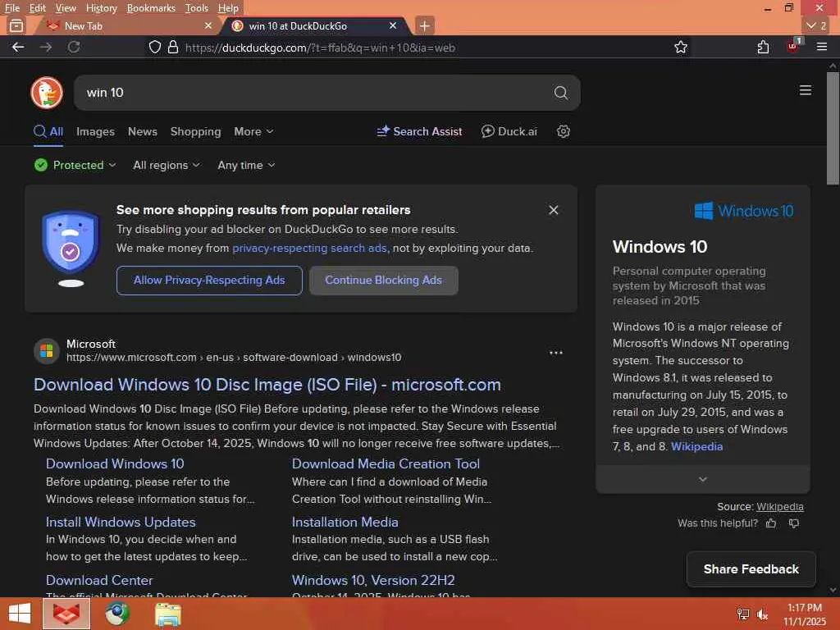The image size is (840, 630).
Task: Open search settings gear icon
Action: click(563, 131)
